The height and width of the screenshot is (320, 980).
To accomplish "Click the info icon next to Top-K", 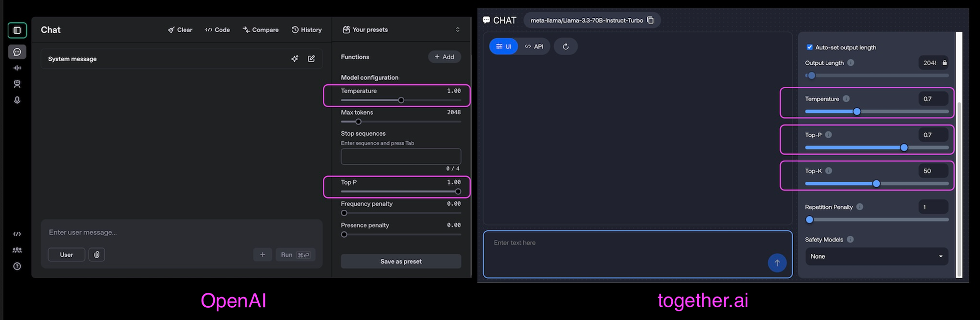I will click(x=828, y=171).
